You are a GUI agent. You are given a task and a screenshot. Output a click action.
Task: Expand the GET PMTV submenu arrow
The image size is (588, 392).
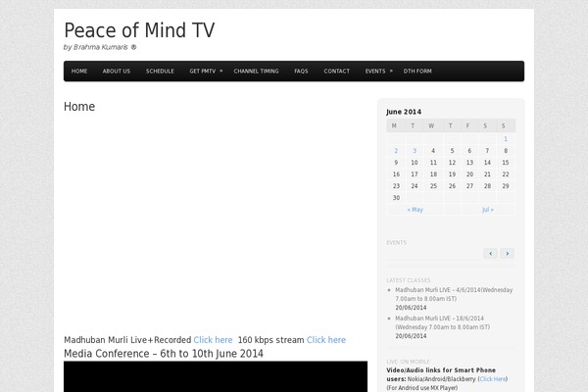(220, 71)
